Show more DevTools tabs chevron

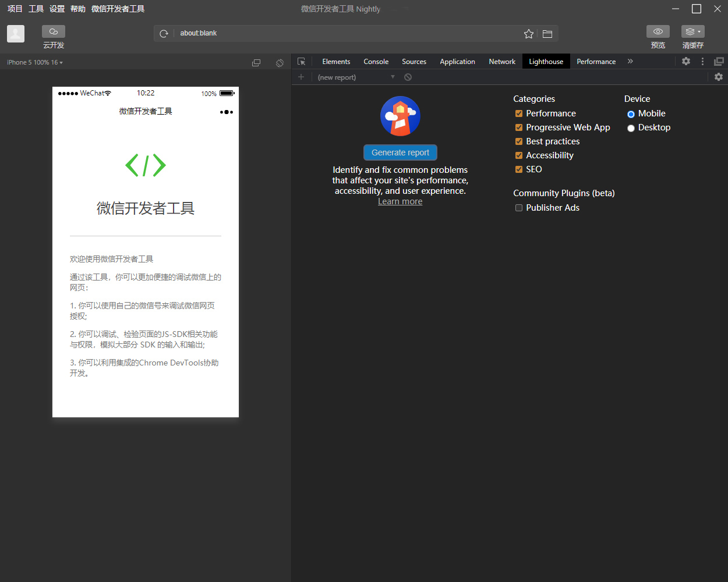point(630,61)
